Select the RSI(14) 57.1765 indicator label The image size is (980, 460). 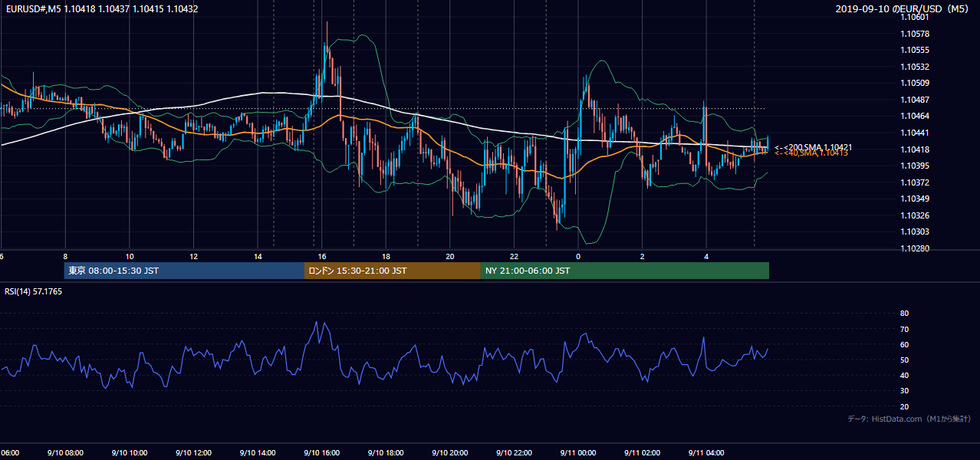pos(34,292)
